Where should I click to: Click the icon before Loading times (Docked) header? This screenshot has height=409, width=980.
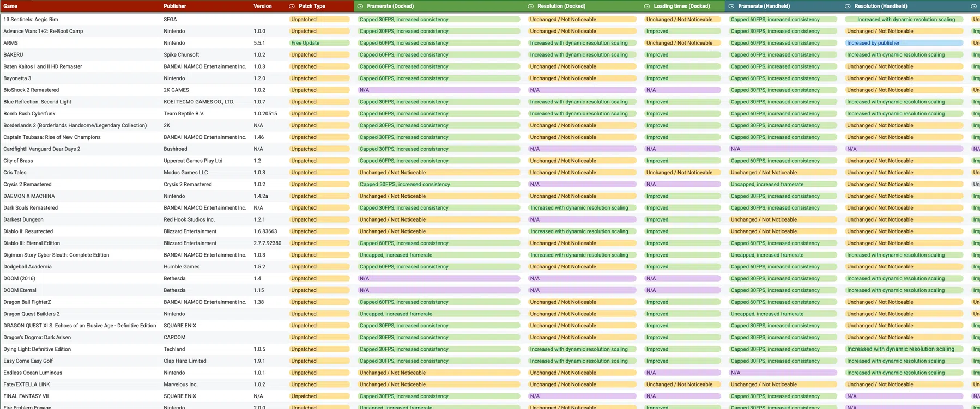pos(647,6)
